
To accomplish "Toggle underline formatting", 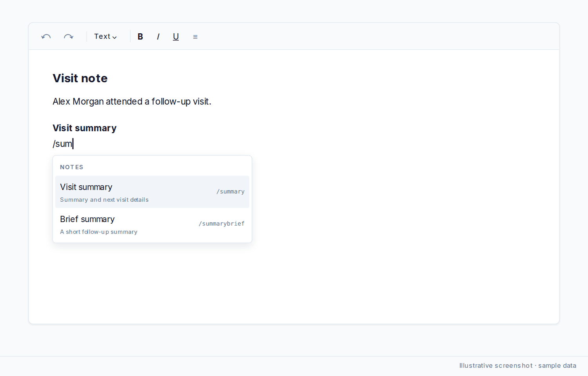I will [176, 36].
